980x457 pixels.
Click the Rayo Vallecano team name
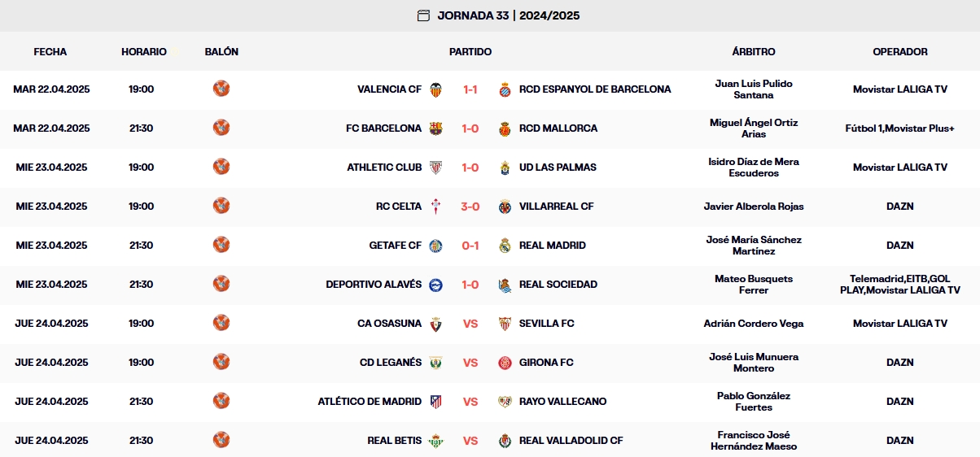(562, 402)
